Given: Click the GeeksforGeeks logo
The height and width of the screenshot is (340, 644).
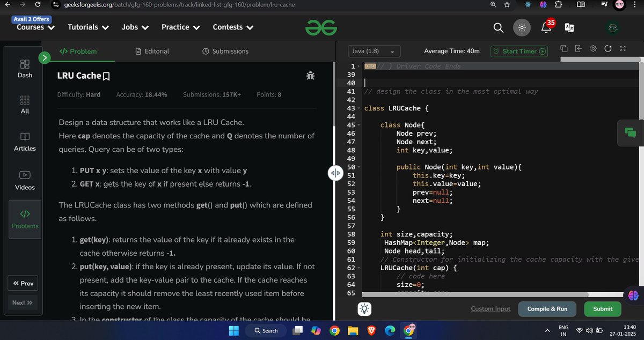Looking at the screenshot, I should [321, 27].
